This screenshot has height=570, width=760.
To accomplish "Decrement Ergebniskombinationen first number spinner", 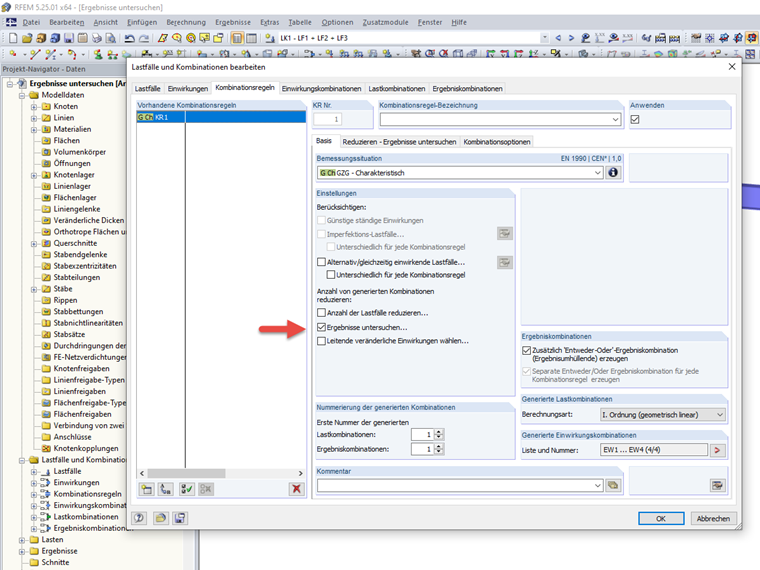I will point(439,452).
